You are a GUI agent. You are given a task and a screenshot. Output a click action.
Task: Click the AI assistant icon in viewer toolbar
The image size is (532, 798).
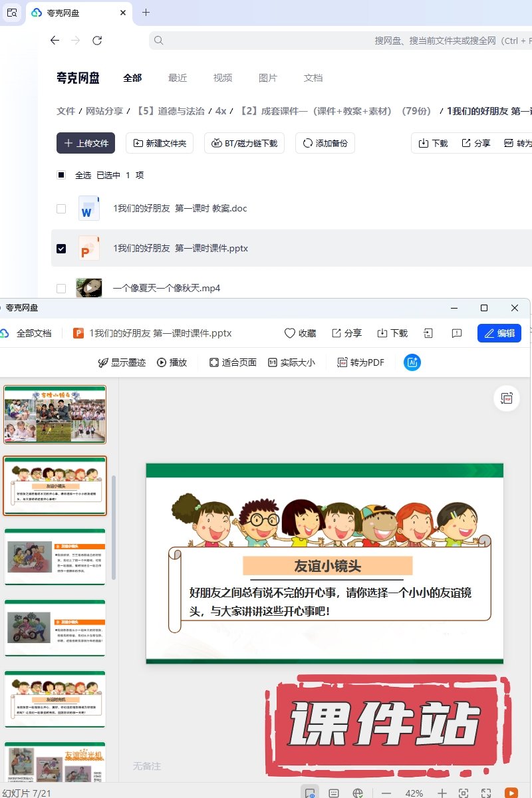coord(412,362)
